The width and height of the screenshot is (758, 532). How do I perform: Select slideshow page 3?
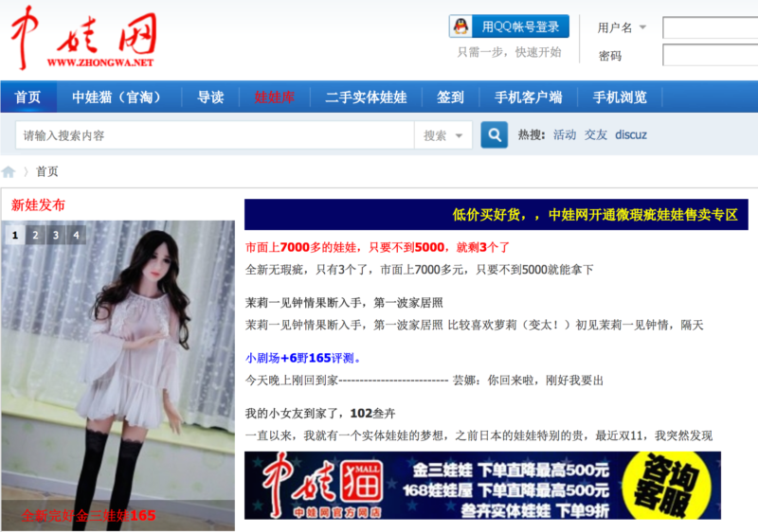point(56,235)
